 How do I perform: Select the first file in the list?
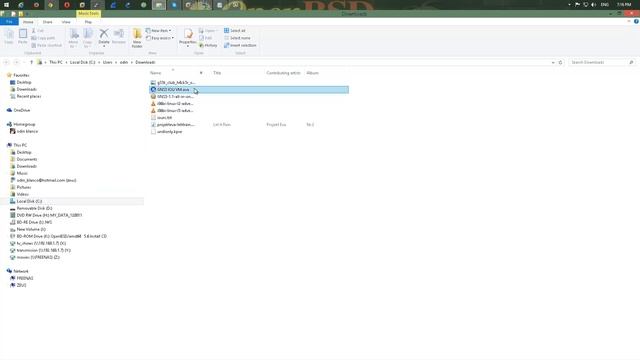click(x=173, y=82)
